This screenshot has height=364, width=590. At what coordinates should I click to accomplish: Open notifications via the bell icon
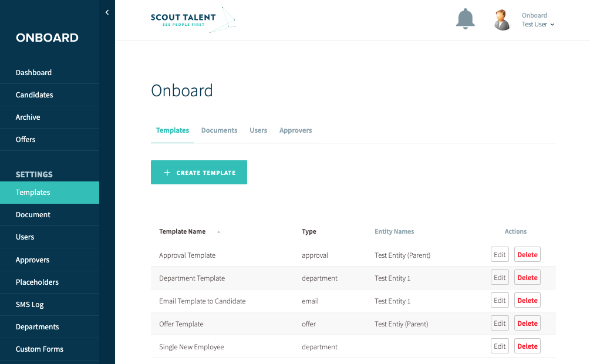(x=465, y=19)
